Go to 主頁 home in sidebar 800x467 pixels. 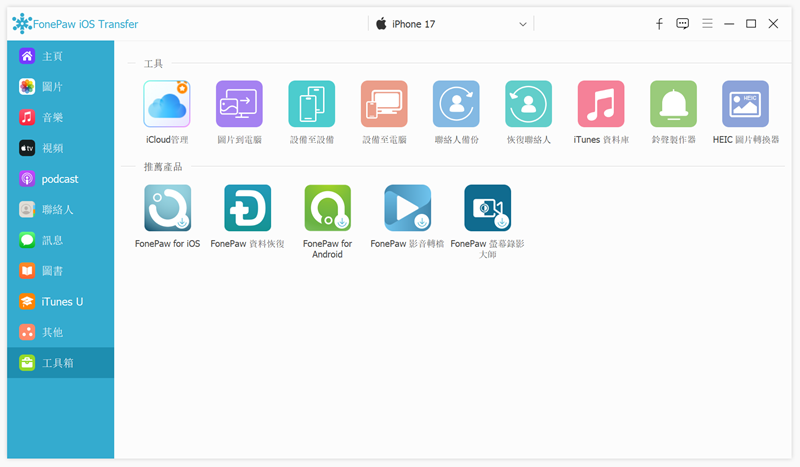pos(61,56)
